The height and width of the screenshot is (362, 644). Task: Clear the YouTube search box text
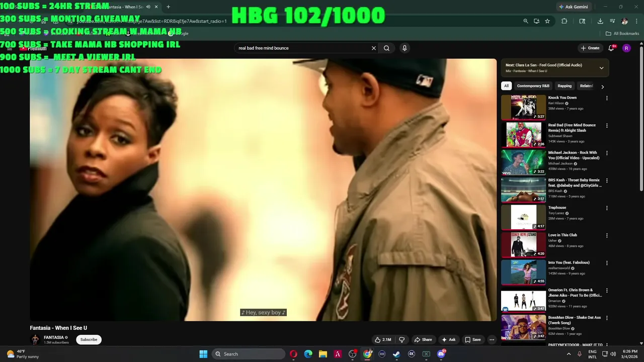[374, 48]
